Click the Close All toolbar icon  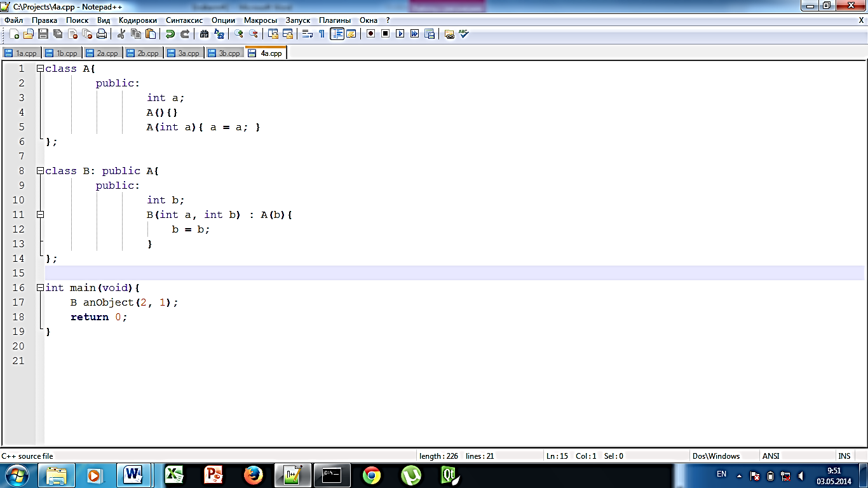(87, 34)
